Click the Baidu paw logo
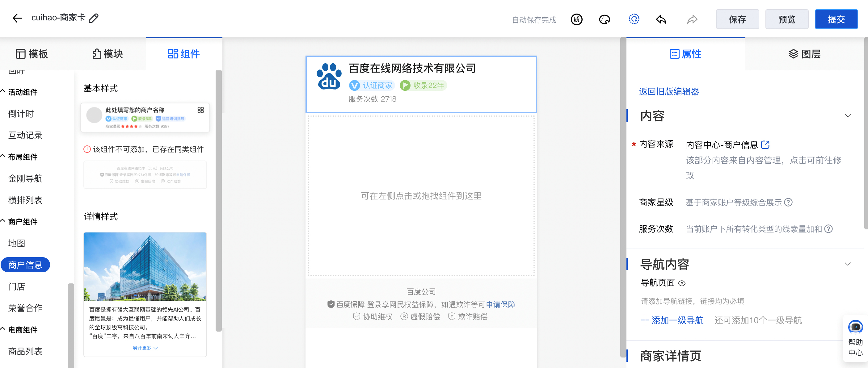Viewport: 868px width, 368px height. pos(329,77)
